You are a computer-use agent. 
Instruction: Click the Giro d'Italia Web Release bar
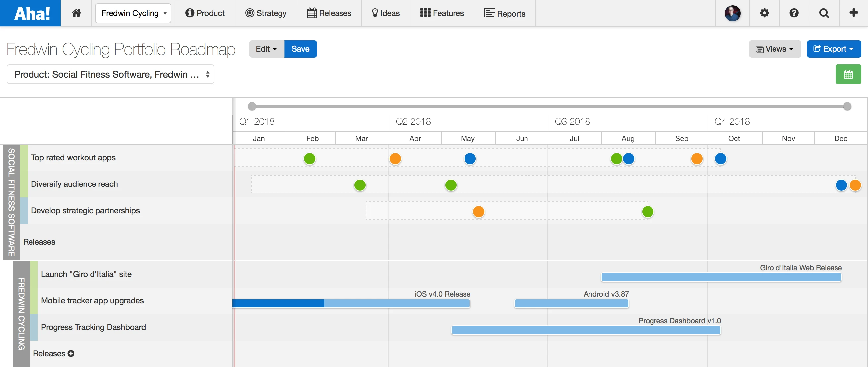(x=721, y=277)
